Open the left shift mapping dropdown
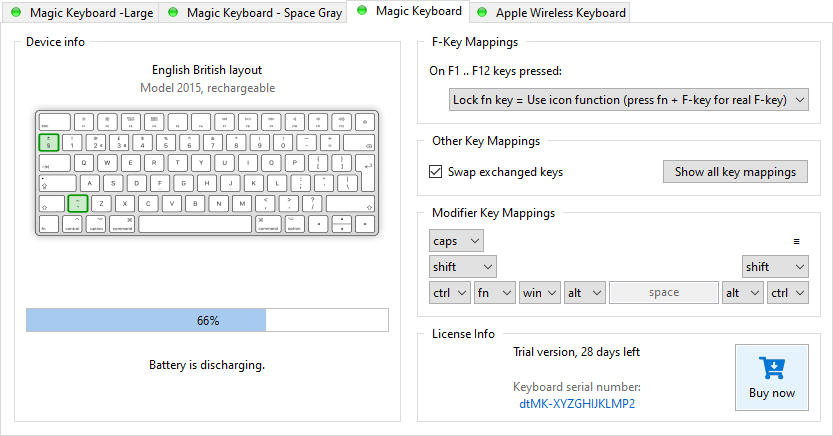833x436 pixels. (x=463, y=267)
